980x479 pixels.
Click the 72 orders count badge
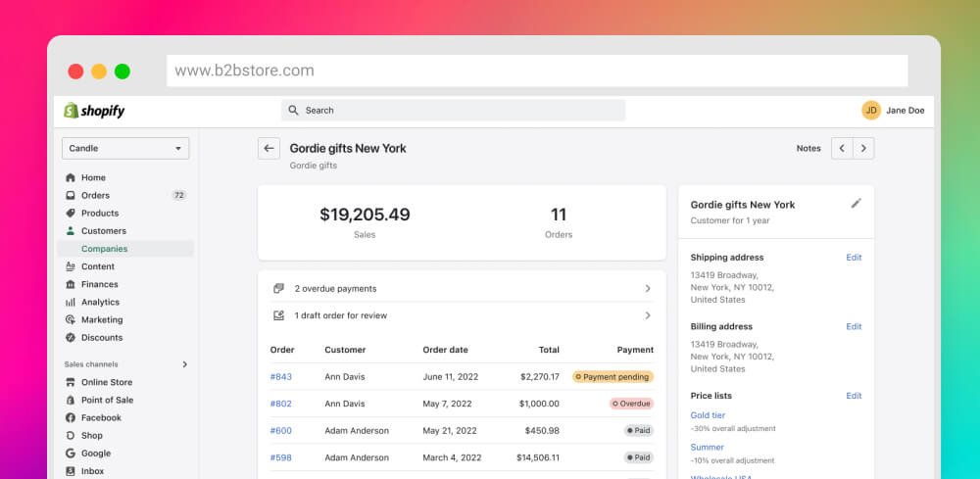pos(178,196)
